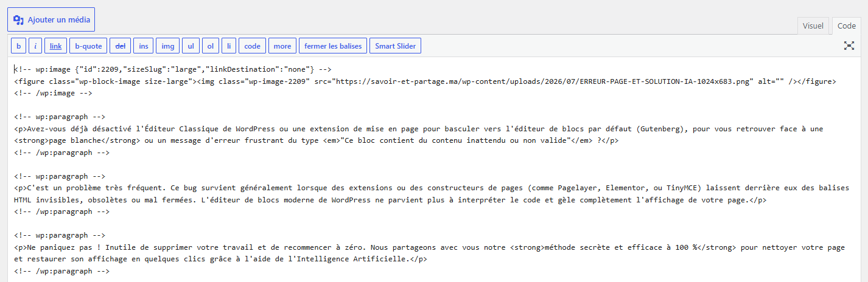Insert bold tag with b button
The width and height of the screenshot is (868, 282).
(18, 46)
